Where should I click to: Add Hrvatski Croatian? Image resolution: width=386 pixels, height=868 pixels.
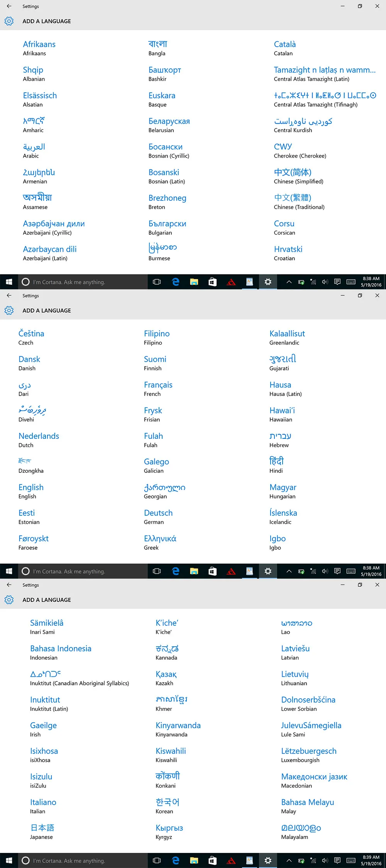click(288, 253)
